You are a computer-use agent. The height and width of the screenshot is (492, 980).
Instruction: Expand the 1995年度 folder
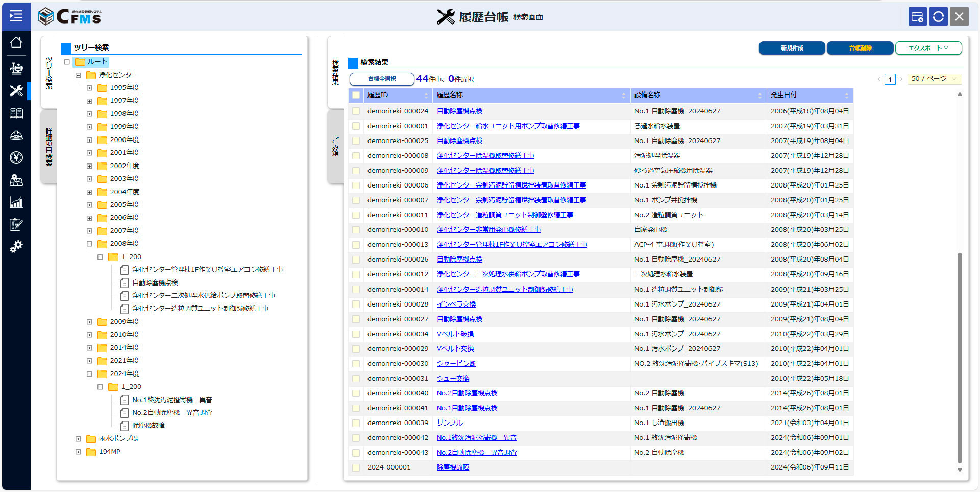[x=89, y=88]
